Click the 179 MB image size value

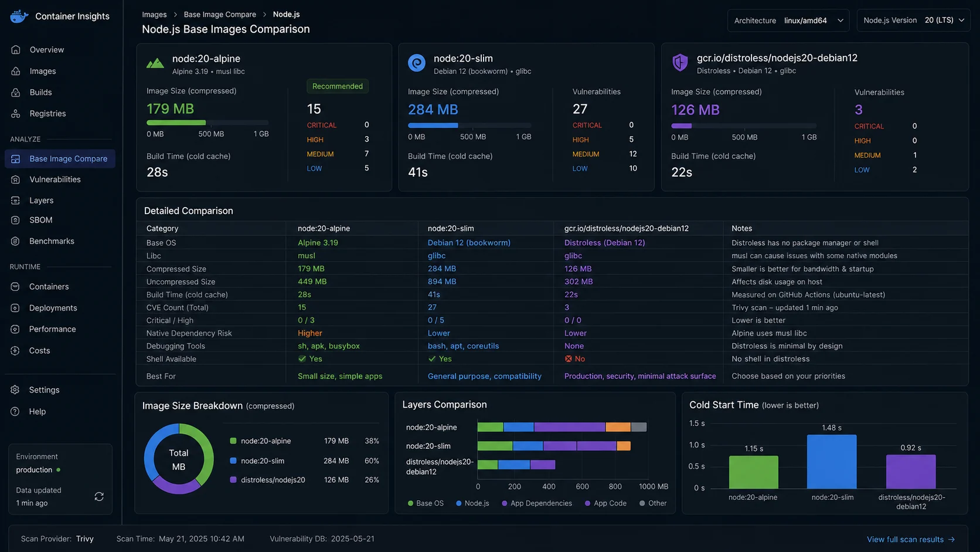pos(170,109)
